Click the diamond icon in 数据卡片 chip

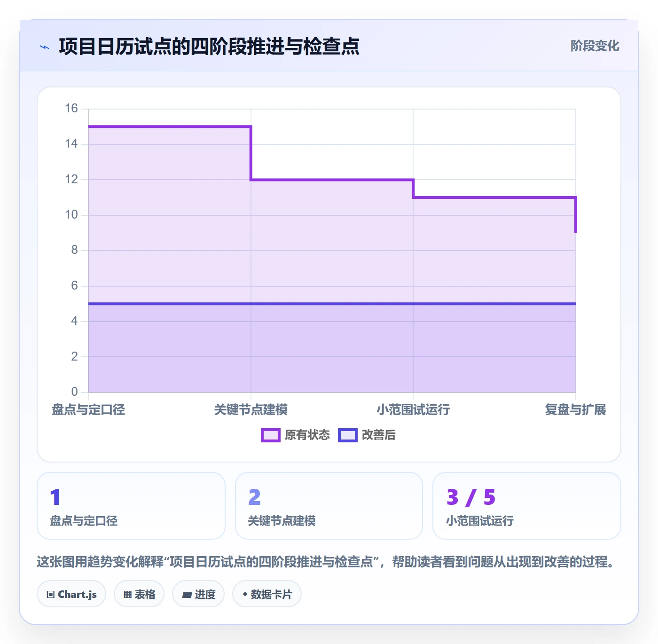click(245, 594)
